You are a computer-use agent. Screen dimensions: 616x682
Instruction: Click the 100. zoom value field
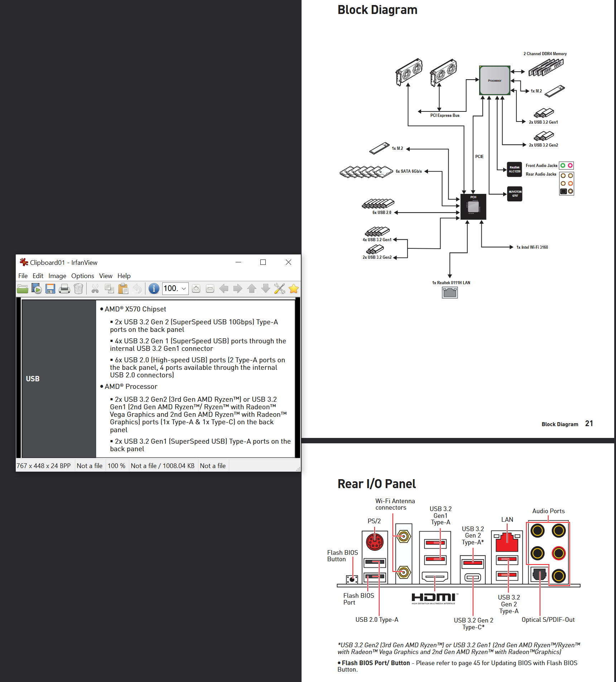(x=172, y=288)
